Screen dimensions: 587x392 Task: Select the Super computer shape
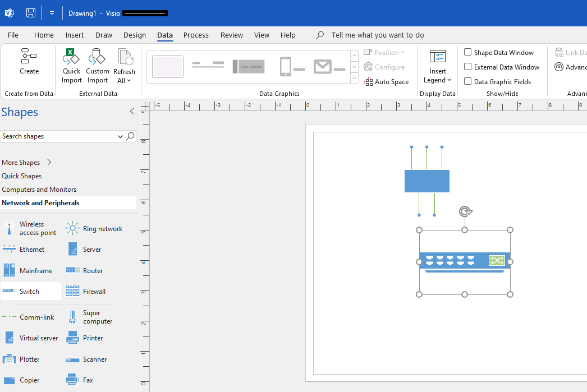point(89,317)
